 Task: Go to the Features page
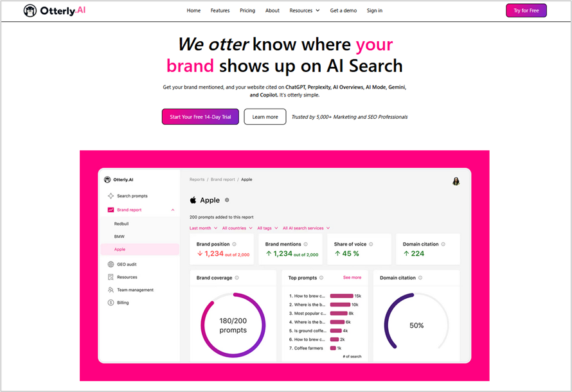coord(220,10)
